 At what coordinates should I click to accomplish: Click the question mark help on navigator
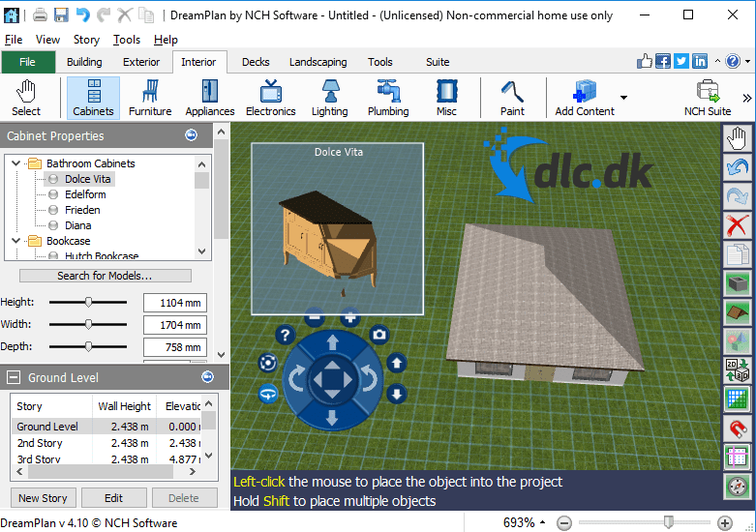tap(285, 335)
